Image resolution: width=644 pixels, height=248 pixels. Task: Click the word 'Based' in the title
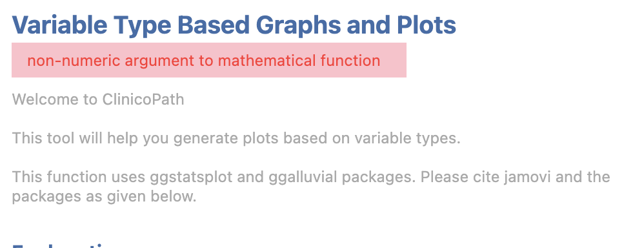pos(214,25)
